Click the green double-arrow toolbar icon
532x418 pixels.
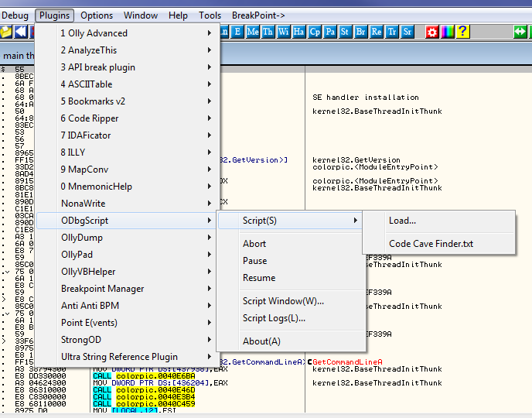[520, 32]
